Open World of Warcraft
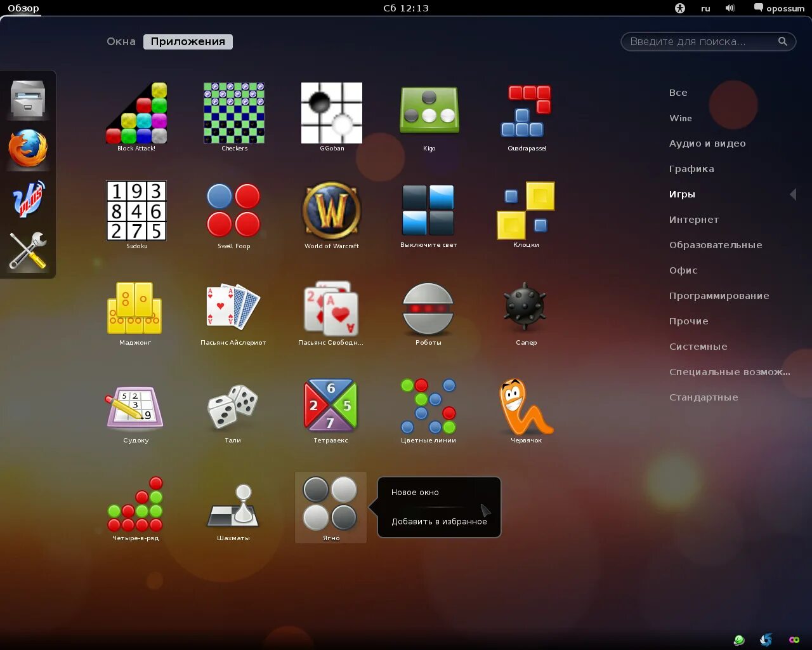The height and width of the screenshot is (650, 812). pyautogui.click(x=331, y=213)
